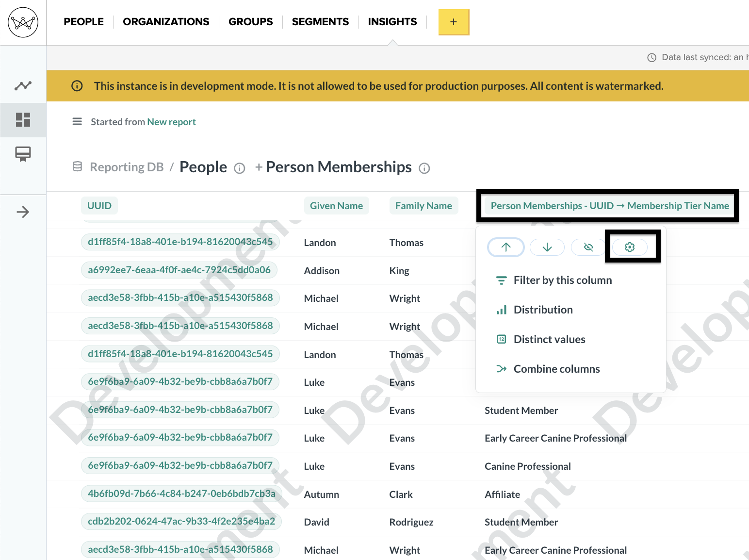This screenshot has width=749, height=560.
Task: Show info for Person Memberships
Action: click(424, 168)
